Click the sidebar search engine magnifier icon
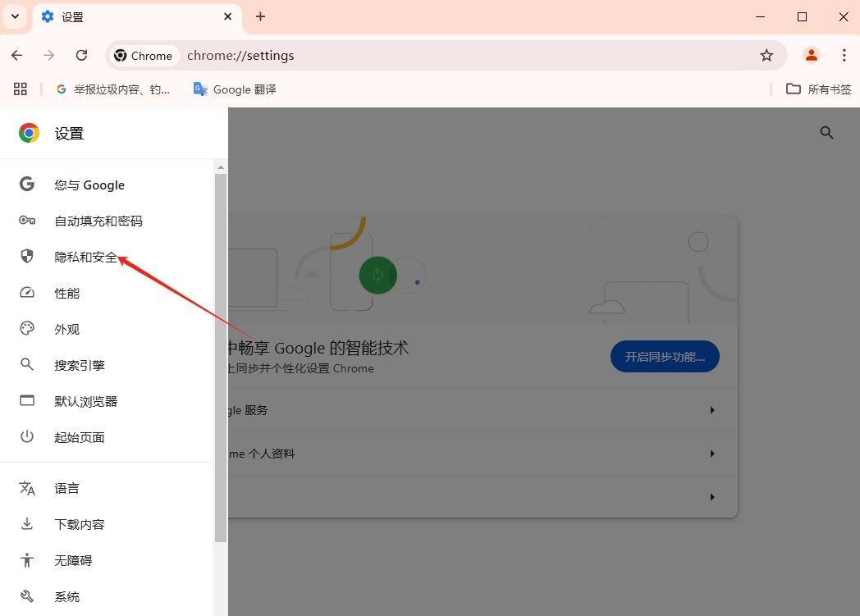This screenshot has width=860, height=616. click(27, 364)
